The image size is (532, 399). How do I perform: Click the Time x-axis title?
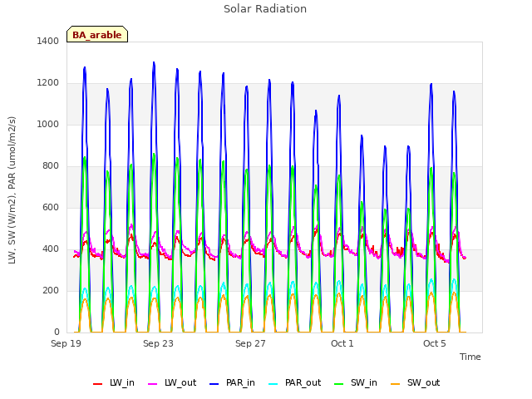[x=470, y=357]
